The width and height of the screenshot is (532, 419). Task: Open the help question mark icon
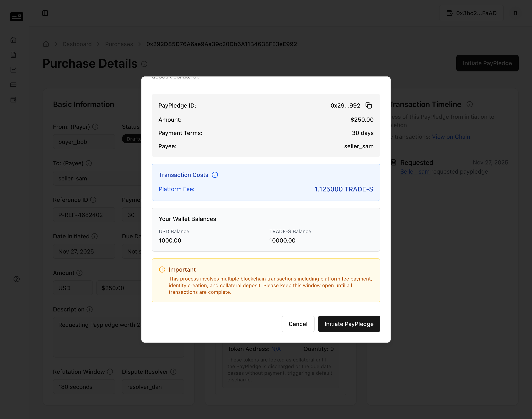pyautogui.click(x=17, y=279)
